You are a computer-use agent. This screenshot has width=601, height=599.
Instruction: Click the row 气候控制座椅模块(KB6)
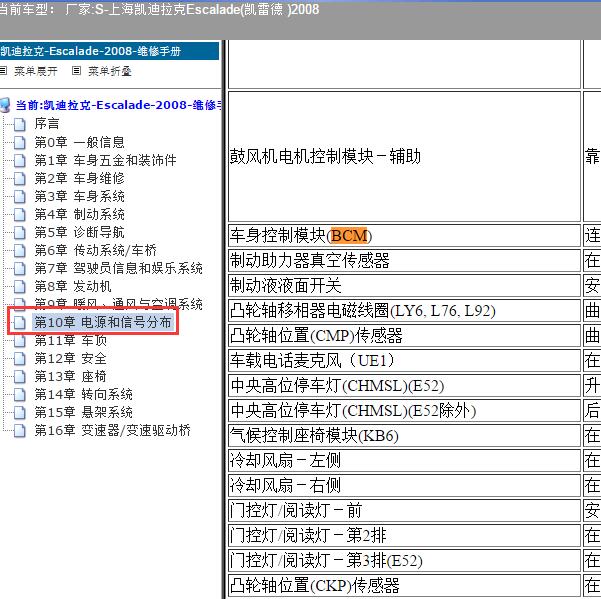coord(404,435)
